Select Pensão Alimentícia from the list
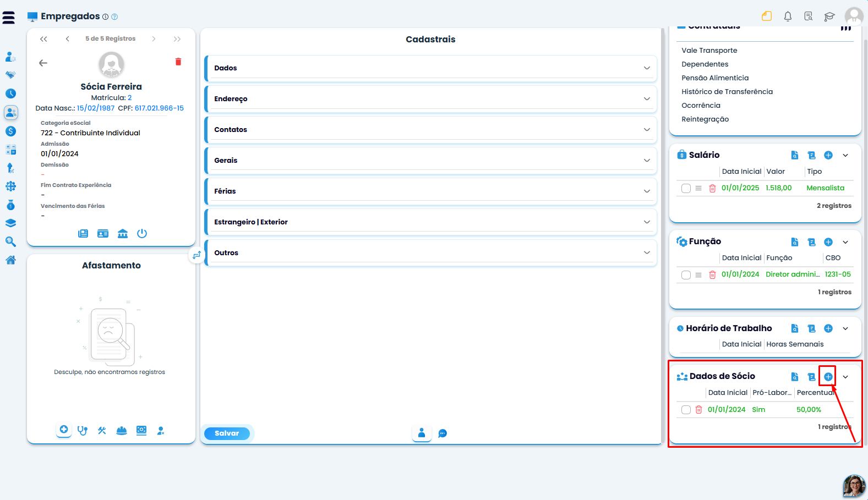Viewport: 868px width, 500px height. (x=715, y=78)
